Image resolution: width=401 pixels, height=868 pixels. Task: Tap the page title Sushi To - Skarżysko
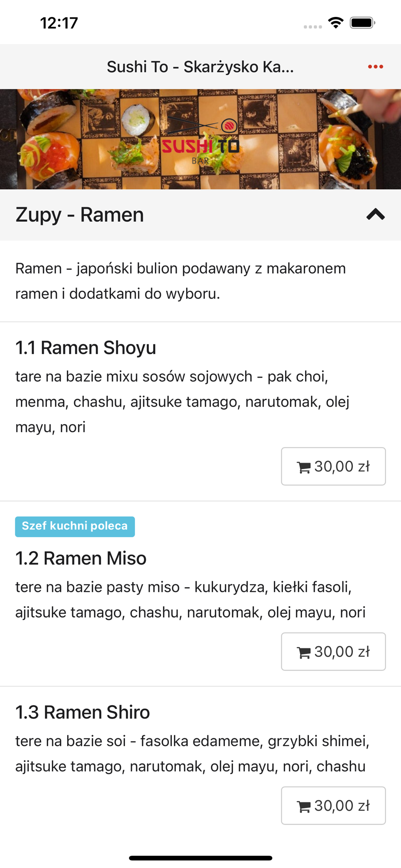point(200,67)
